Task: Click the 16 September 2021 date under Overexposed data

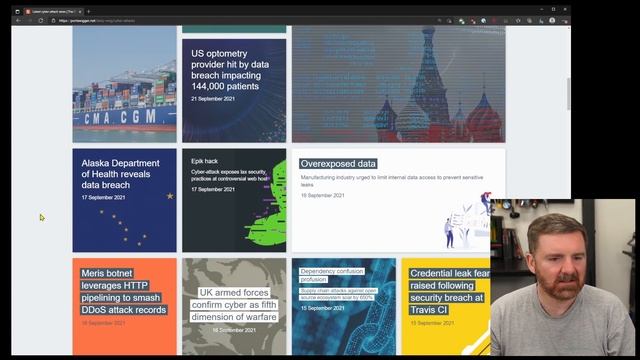Action: (x=322, y=196)
